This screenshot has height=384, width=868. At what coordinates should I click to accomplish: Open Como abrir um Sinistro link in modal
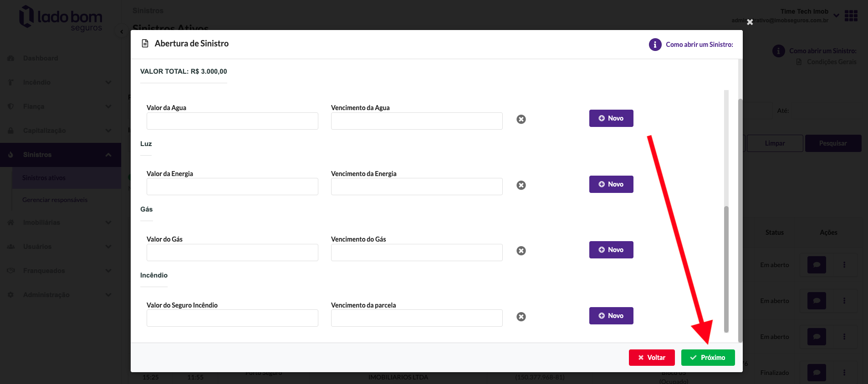pos(700,45)
